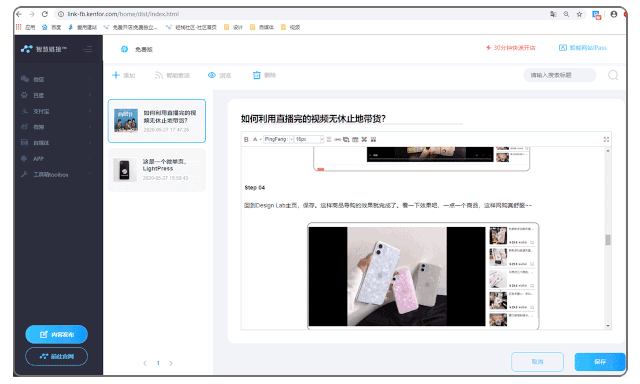Click the magnifier search icon
Viewport: 640px width, 384px height.
[613, 75]
